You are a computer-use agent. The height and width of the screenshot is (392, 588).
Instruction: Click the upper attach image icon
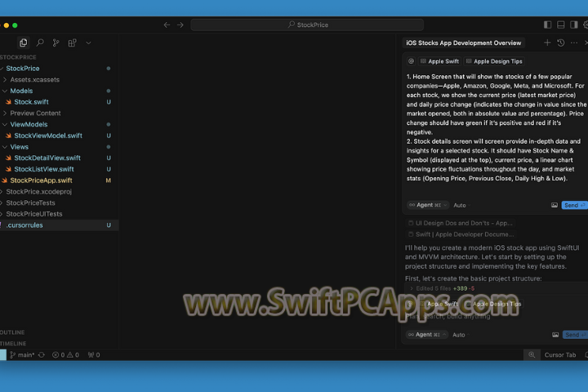pyautogui.click(x=555, y=205)
